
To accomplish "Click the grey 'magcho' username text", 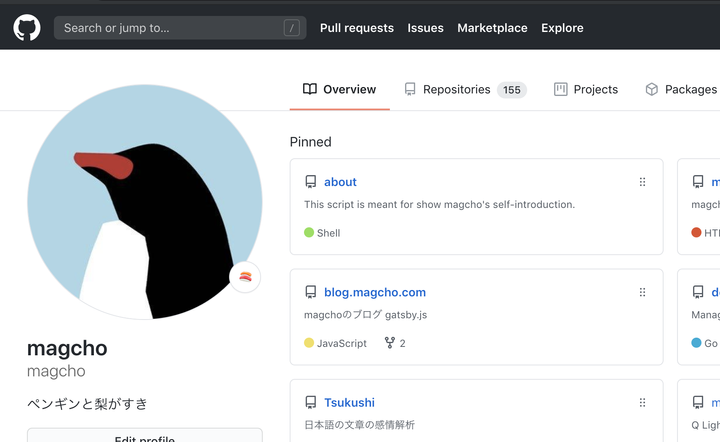I will pyautogui.click(x=56, y=371).
